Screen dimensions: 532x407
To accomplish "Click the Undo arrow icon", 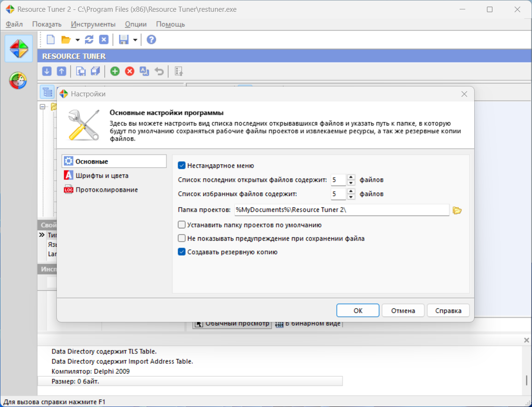I will click(x=159, y=71).
